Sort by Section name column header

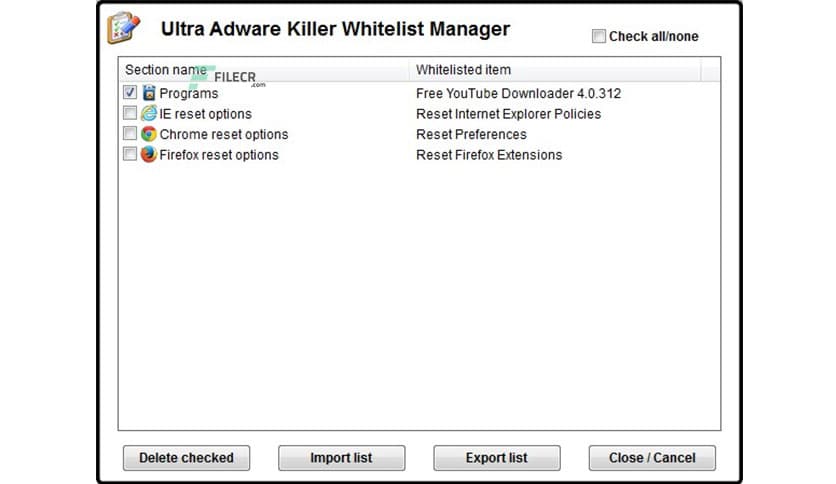point(264,70)
